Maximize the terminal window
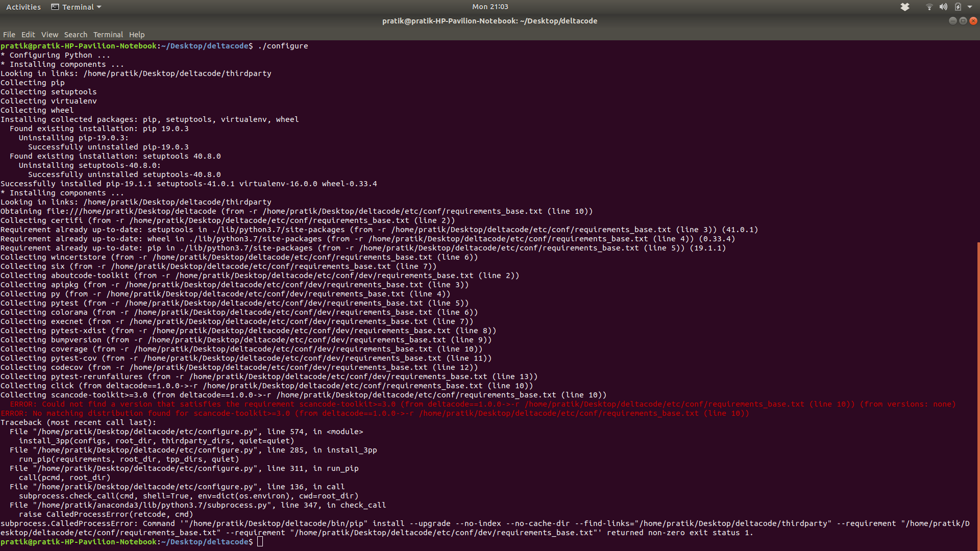The image size is (980, 551). click(963, 21)
